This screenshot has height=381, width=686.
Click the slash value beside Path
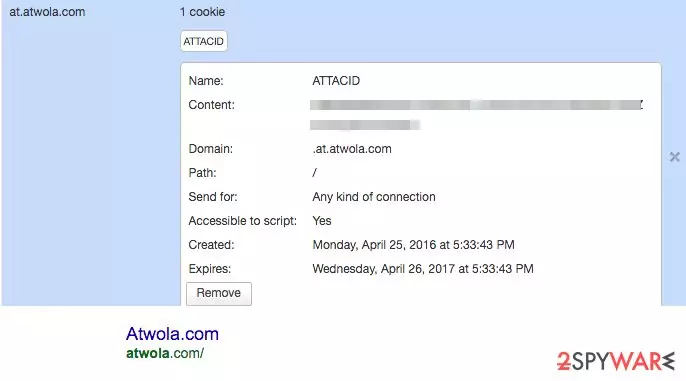315,173
